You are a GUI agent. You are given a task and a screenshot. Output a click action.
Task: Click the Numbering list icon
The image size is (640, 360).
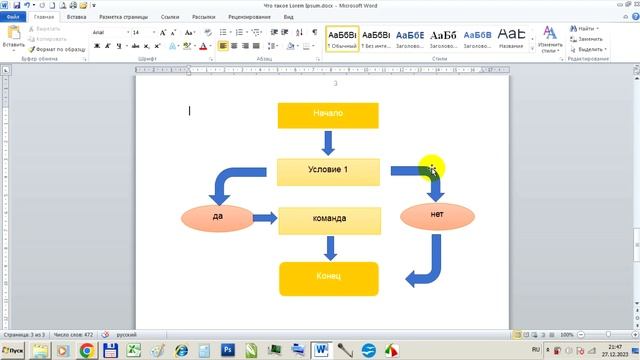(x=239, y=32)
